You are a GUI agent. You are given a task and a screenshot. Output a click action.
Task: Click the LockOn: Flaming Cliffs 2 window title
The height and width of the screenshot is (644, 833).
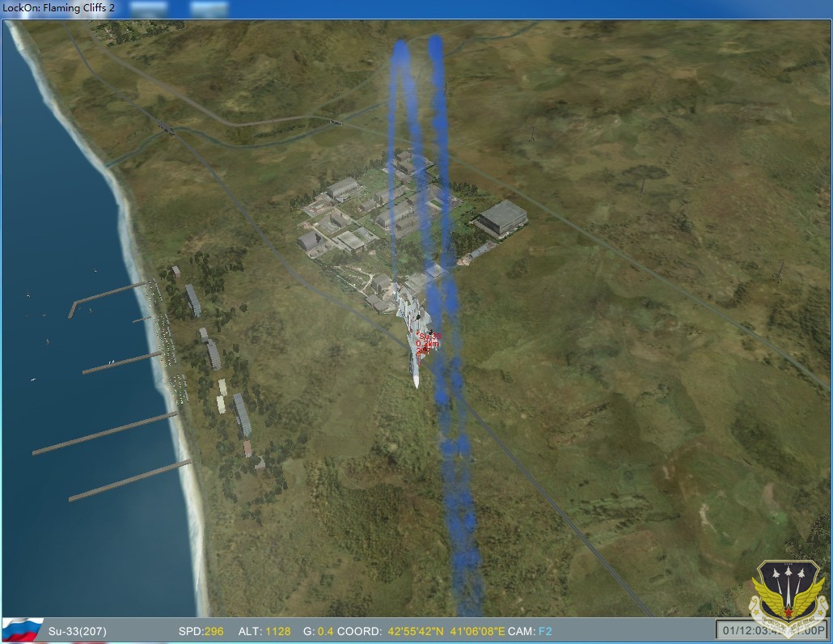(x=58, y=8)
